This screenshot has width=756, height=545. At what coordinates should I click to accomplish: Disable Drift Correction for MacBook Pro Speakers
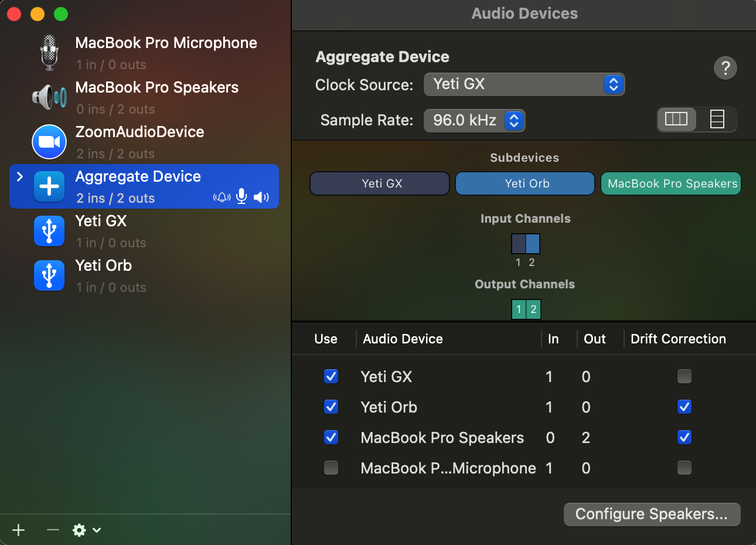coord(685,437)
